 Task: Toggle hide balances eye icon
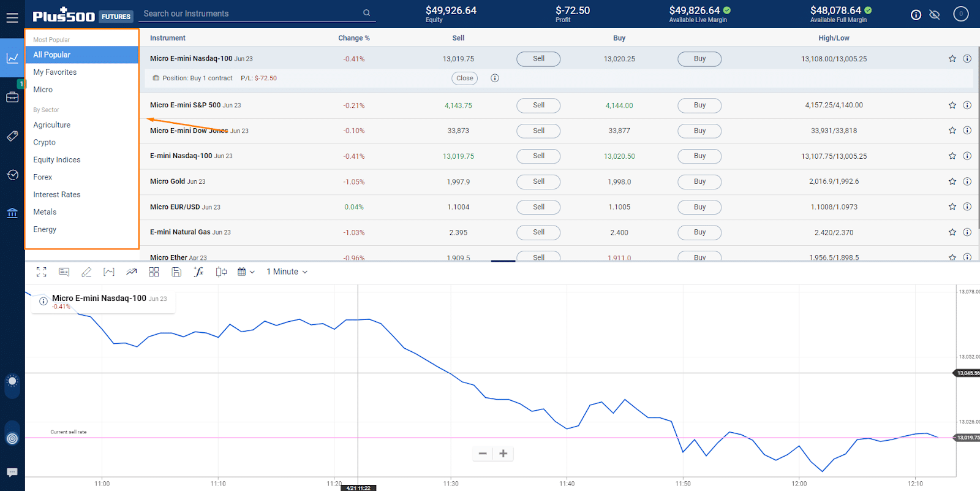click(x=935, y=15)
